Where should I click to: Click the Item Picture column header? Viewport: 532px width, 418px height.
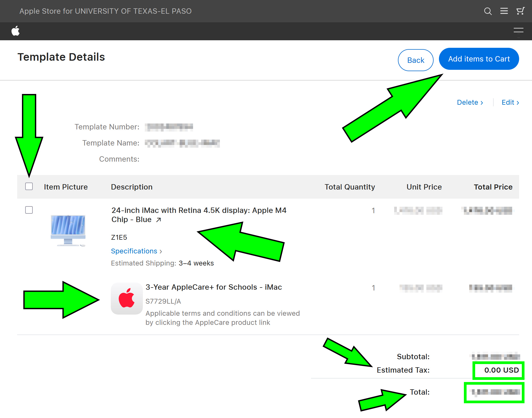click(66, 187)
